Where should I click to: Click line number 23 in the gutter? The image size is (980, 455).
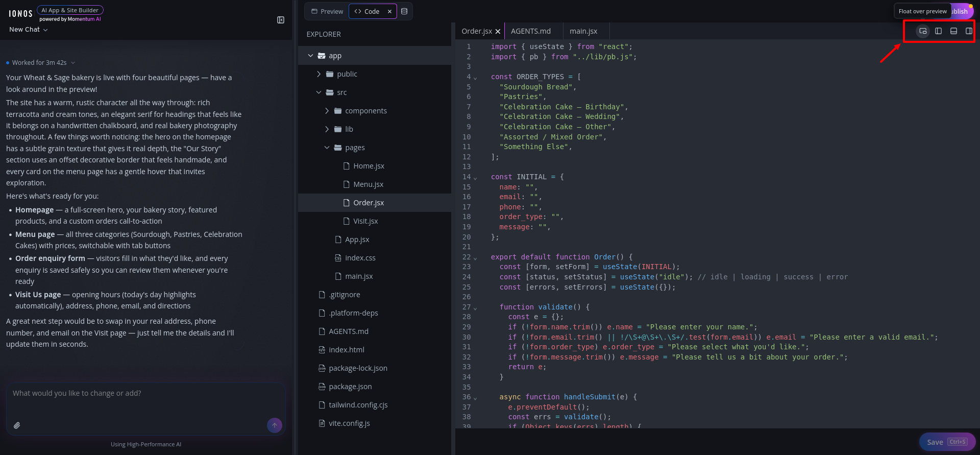point(467,267)
